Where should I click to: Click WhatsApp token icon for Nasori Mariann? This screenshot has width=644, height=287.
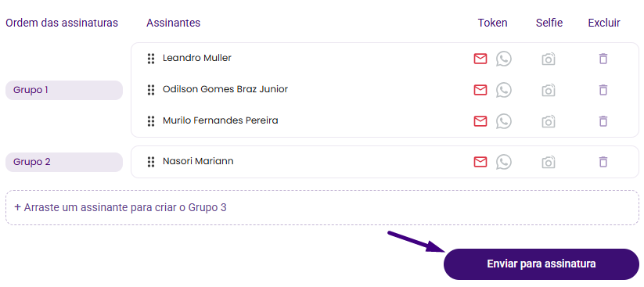(503, 162)
